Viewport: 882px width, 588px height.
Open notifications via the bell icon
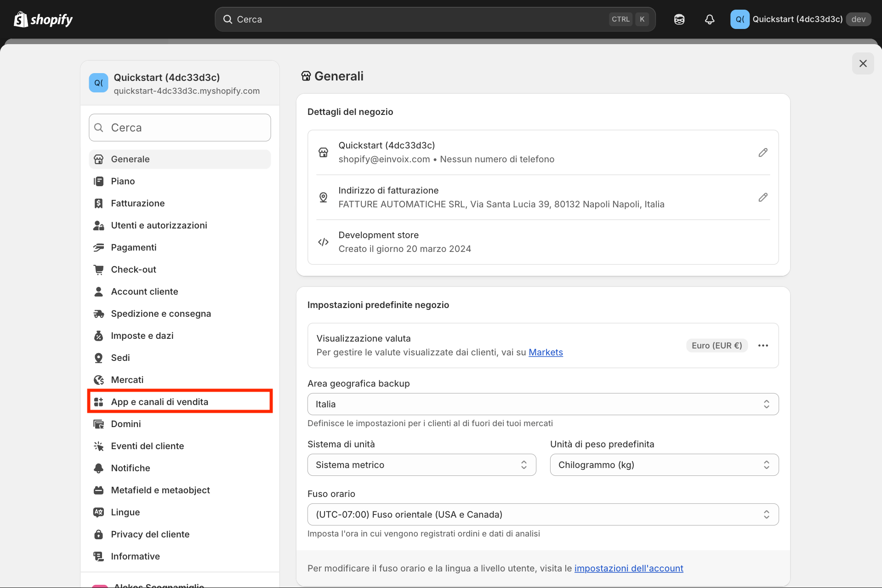click(x=709, y=19)
